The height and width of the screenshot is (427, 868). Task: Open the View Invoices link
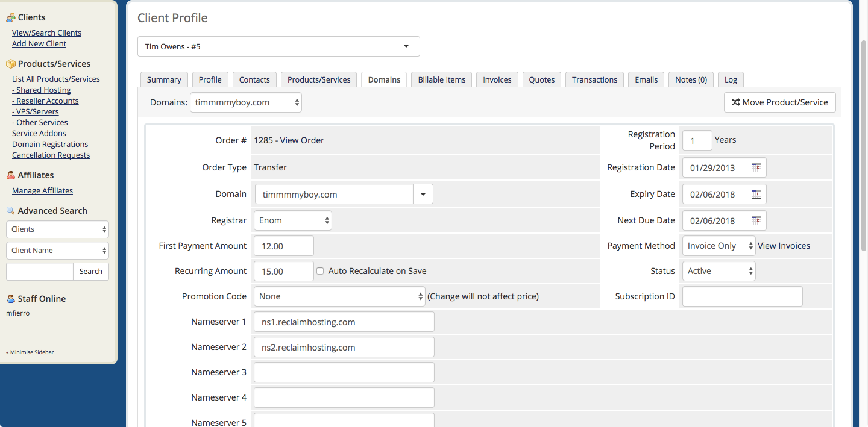pos(784,246)
